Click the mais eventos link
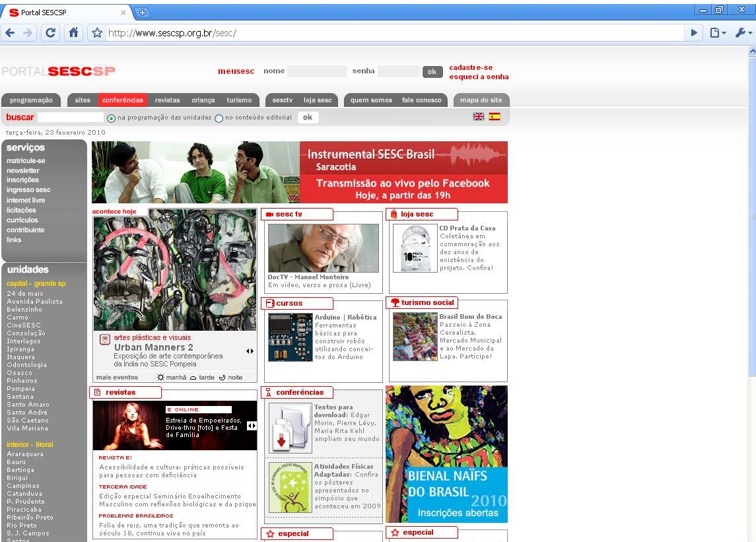 click(117, 378)
